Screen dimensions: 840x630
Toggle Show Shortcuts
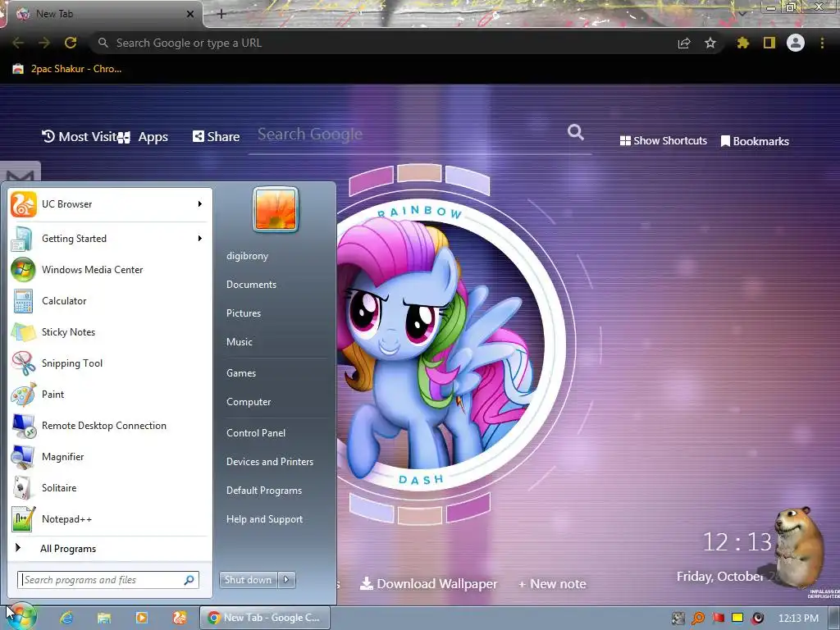[x=663, y=141]
